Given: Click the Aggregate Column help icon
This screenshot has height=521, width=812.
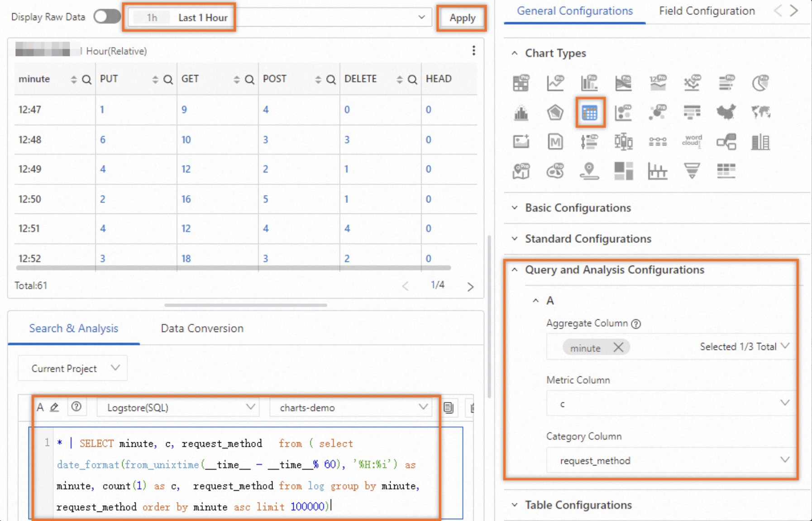Looking at the screenshot, I should [636, 324].
